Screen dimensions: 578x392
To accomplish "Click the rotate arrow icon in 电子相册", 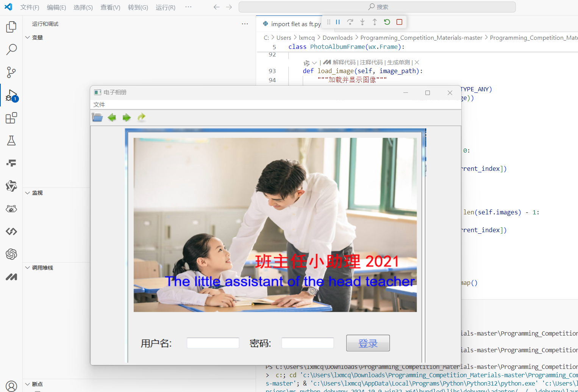I will [x=141, y=117].
